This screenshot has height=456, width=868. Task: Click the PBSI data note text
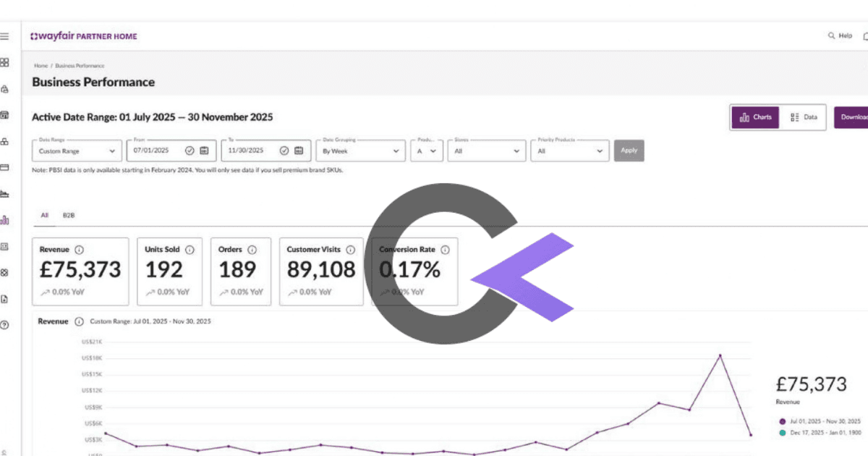(188, 170)
